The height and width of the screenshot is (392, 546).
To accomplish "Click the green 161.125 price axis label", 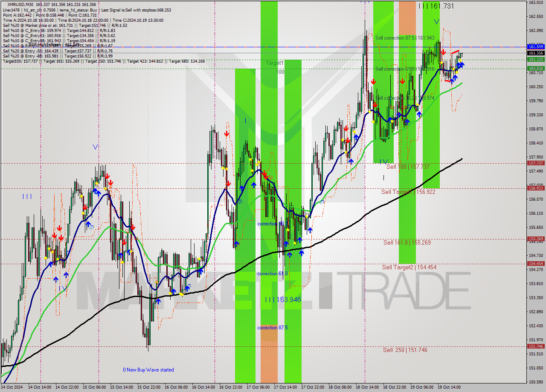I will (536, 60).
